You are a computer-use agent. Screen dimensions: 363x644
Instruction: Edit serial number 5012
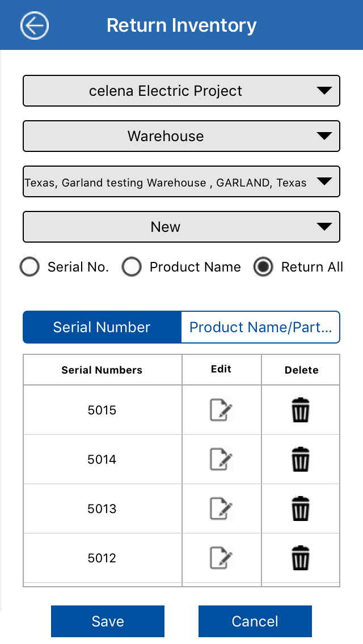coord(221,558)
